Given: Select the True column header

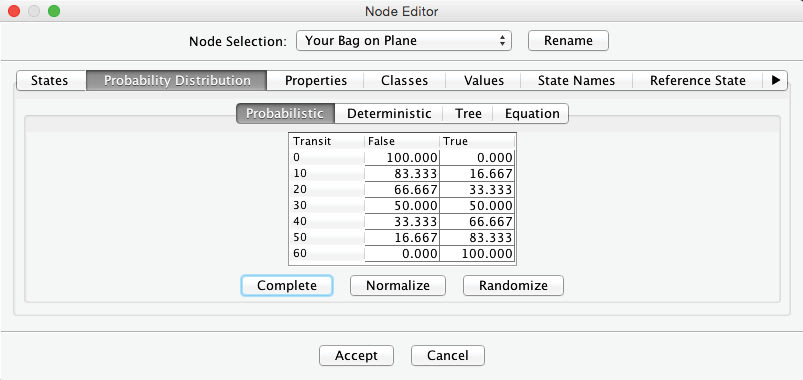Looking at the screenshot, I should pos(477,141).
